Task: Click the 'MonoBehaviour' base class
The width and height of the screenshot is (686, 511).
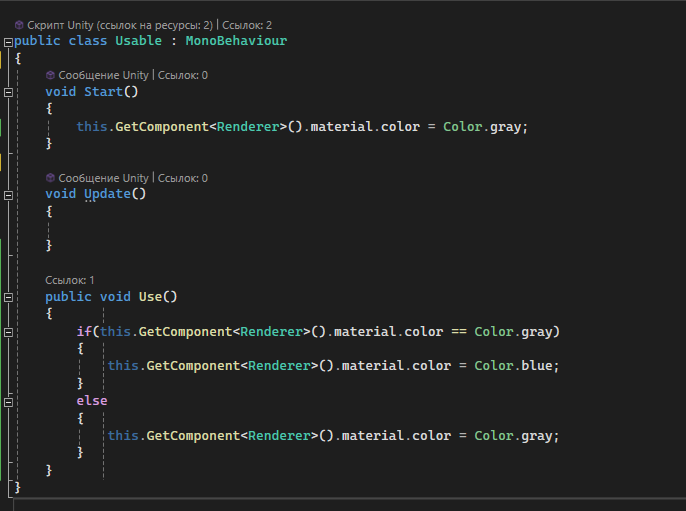Action: tap(236, 41)
